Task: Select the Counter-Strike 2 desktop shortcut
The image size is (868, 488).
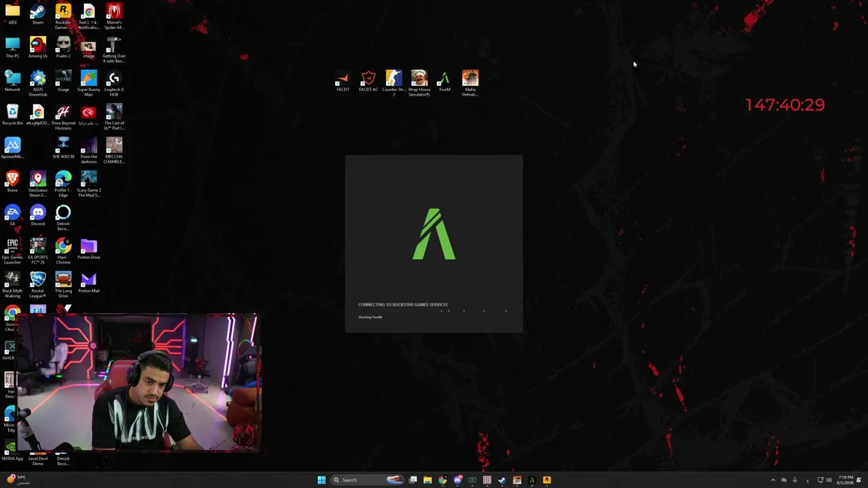Action: point(394,83)
